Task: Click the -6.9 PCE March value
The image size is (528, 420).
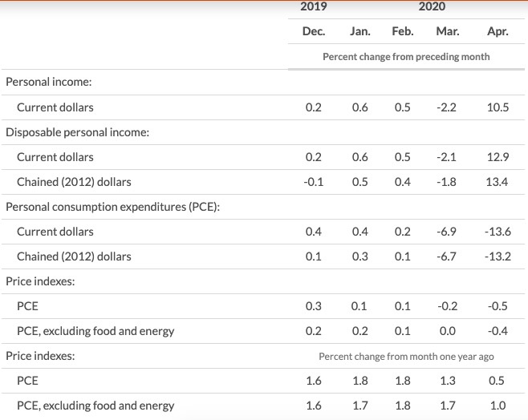Action: click(448, 232)
